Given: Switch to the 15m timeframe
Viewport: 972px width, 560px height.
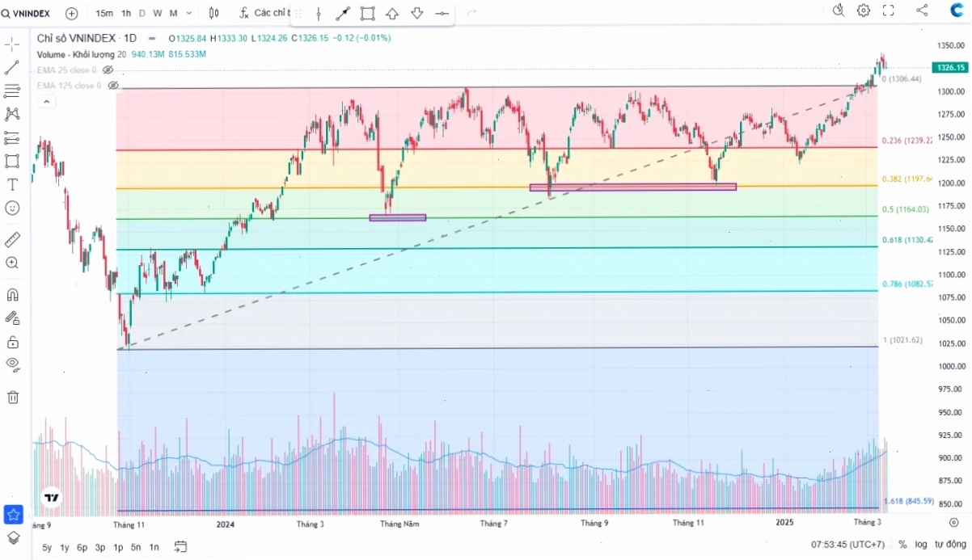Looking at the screenshot, I should 104,13.
